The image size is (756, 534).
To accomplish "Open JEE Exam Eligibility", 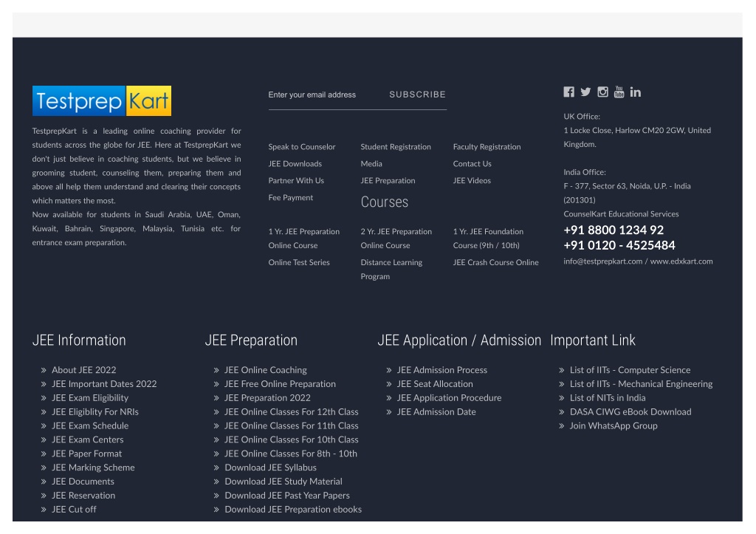I will pyautogui.click(x=90, y=398).
